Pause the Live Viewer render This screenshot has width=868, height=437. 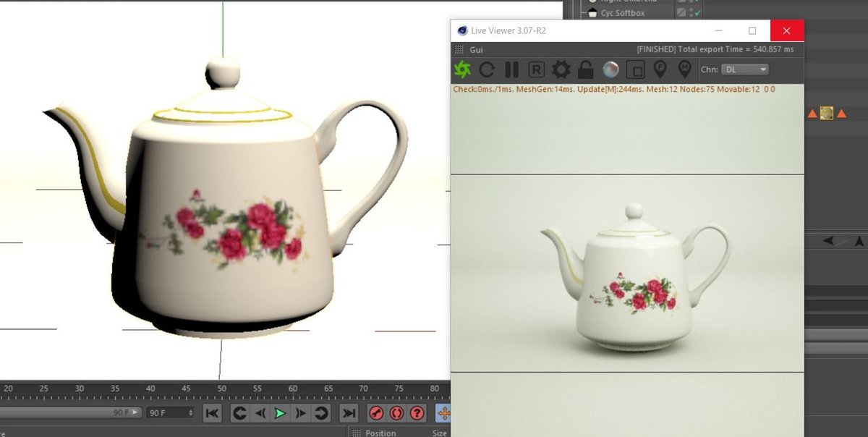(x=511, y=69)
